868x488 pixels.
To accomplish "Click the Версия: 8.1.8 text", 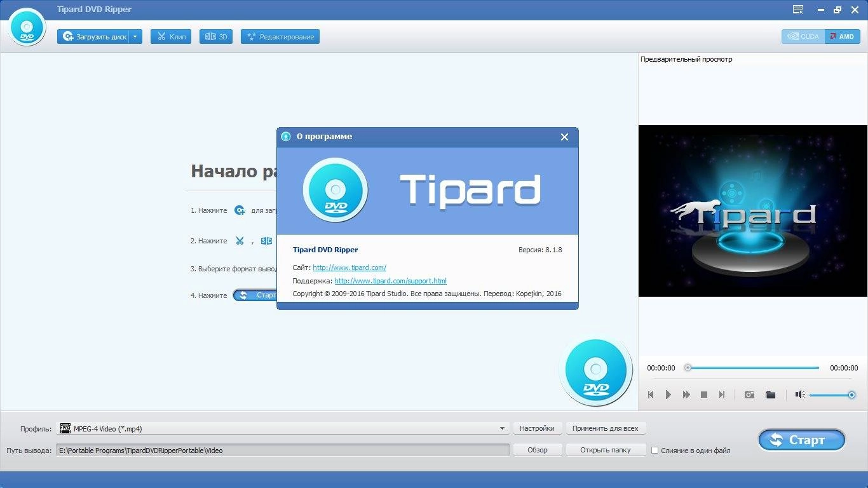I will (x=540, y=250).
